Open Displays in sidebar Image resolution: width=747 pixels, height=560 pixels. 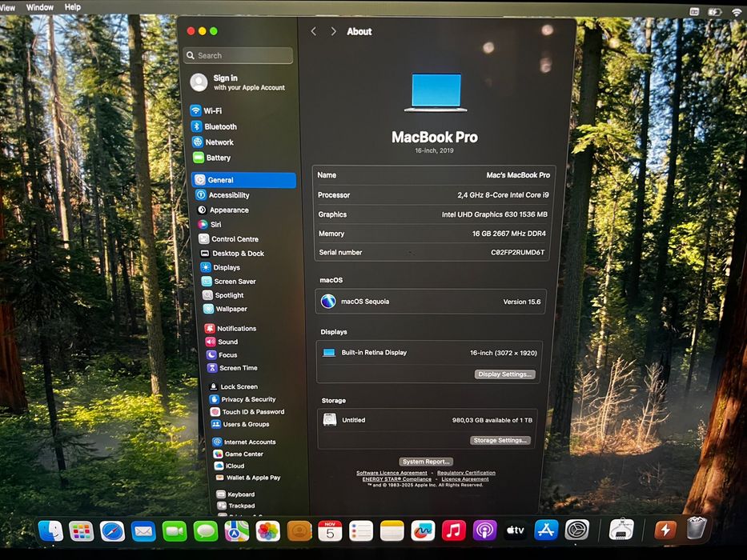coord(220,268)
